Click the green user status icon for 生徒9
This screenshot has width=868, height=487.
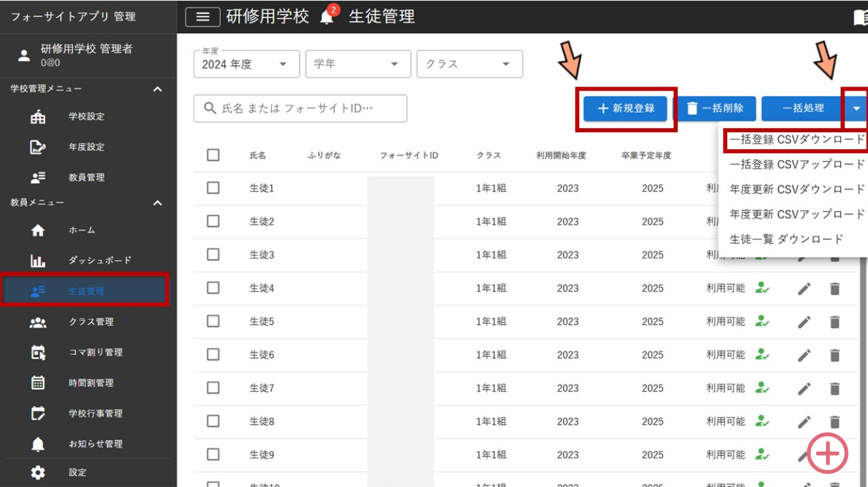pos(762,454)
